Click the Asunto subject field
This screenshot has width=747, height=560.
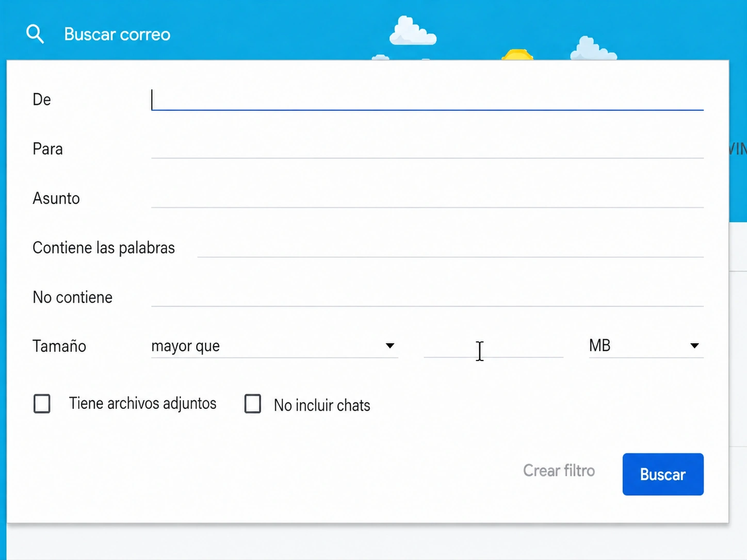point(427,198)
